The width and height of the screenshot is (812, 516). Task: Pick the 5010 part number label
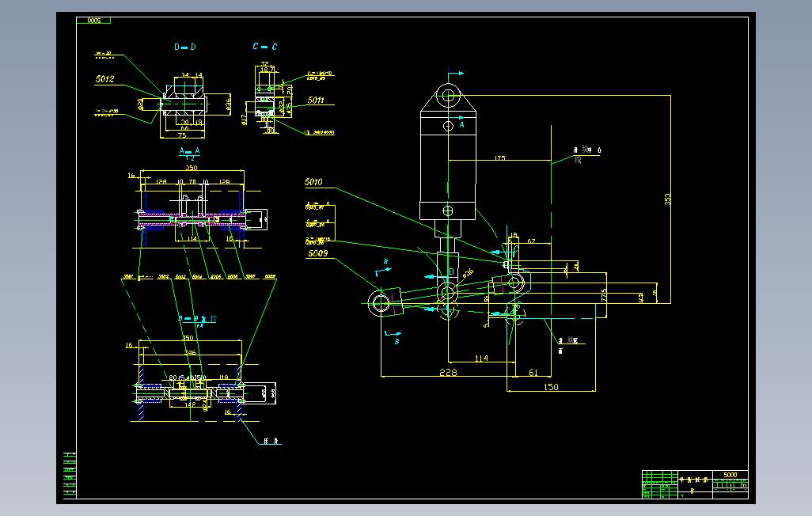pos(313,182)
